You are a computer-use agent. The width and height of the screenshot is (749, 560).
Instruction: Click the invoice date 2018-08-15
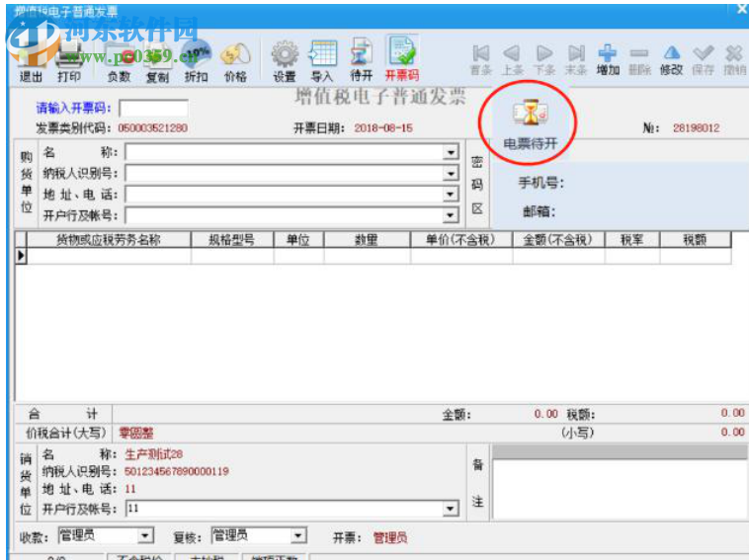click(383, 128)
